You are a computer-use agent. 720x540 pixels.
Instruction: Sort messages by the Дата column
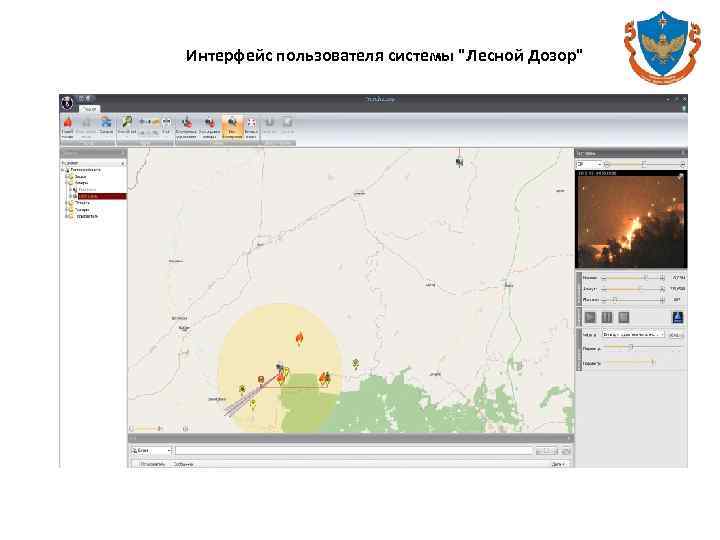click(557, 464)
